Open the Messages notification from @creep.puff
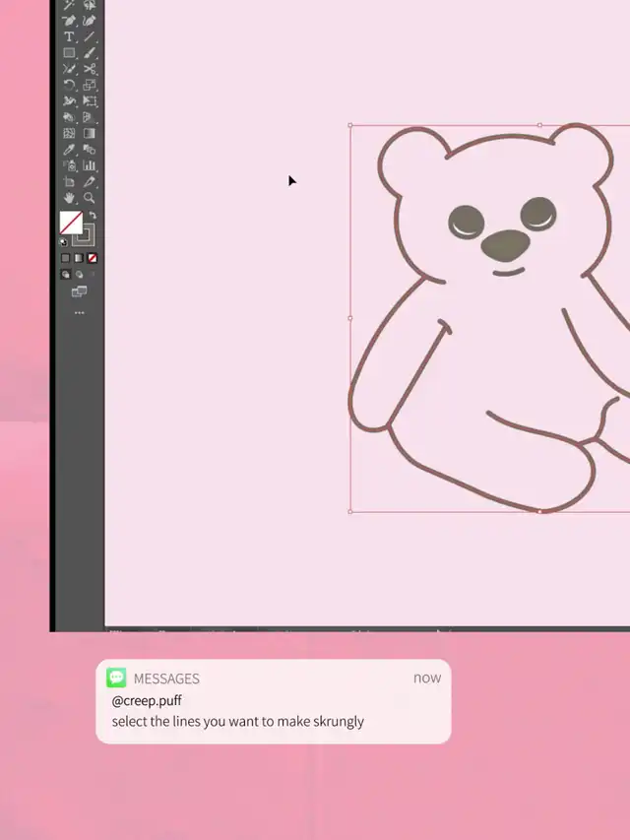This screenshot has height=840, width=630. click(x=273, y=701)
